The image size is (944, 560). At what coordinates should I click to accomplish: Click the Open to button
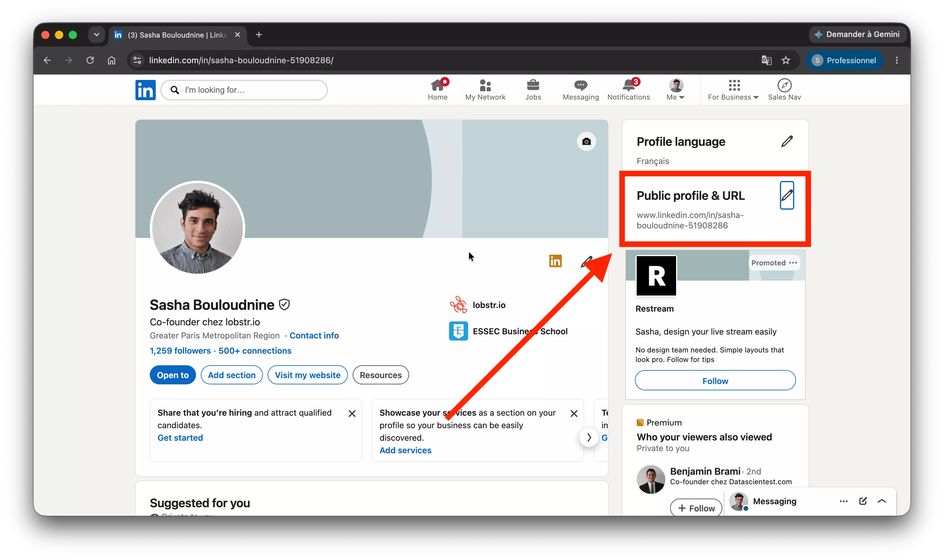(172, 375)
